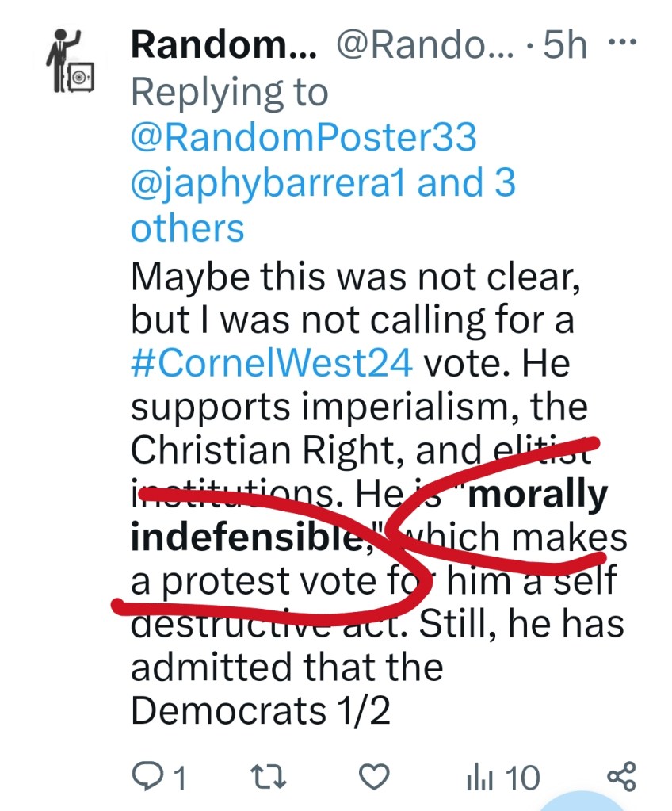Retweet this post using the retweet icon
672x811 pixels.
[x=259, y=777]
